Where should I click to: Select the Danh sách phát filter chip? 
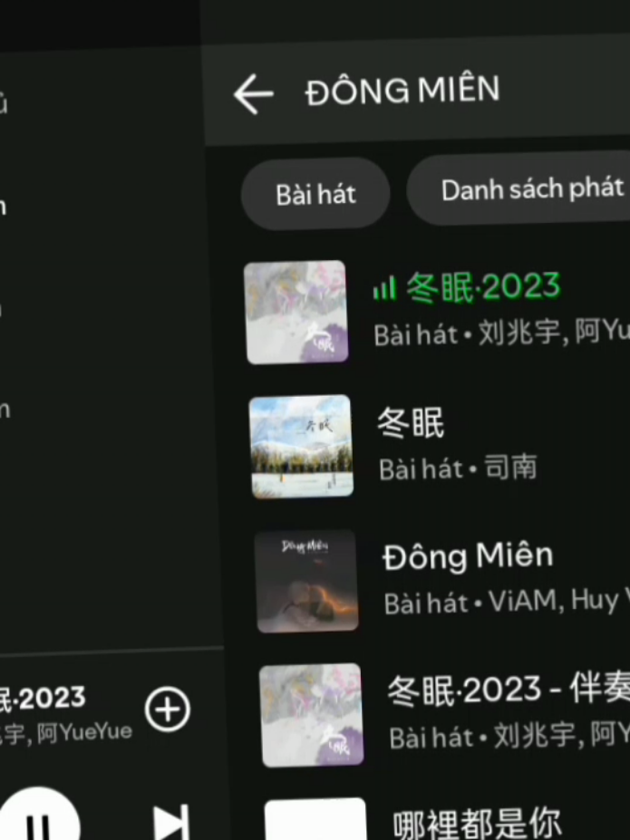click(x=519, y=189)
